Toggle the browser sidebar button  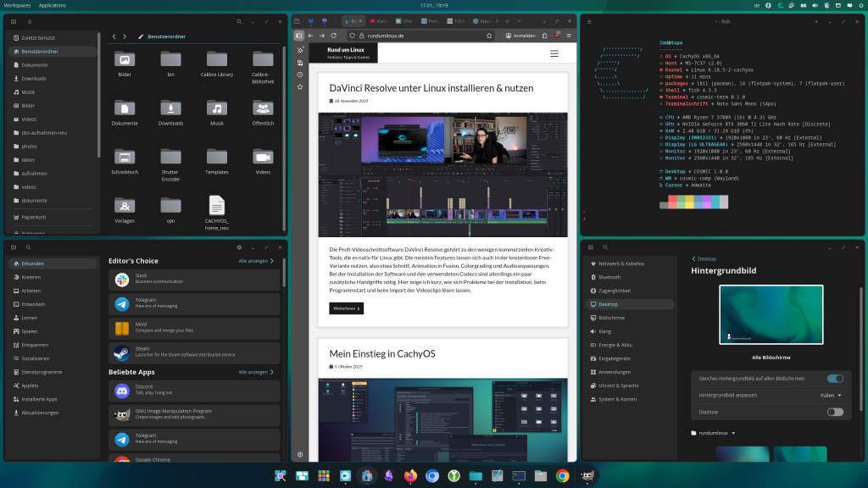pyautogui.click(x=298, y=36)
